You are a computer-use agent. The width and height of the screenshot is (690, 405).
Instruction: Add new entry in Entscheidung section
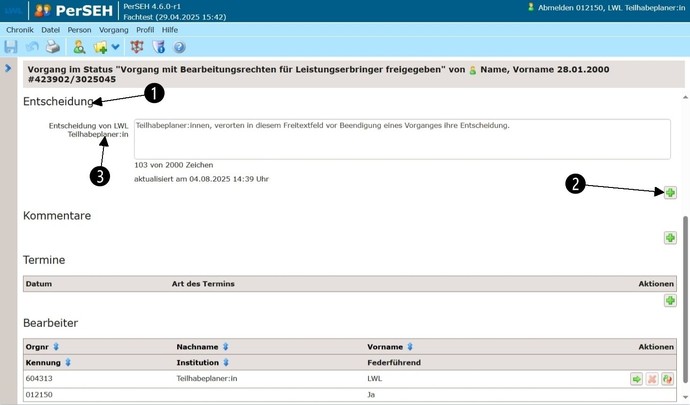(x=670, y=192)
